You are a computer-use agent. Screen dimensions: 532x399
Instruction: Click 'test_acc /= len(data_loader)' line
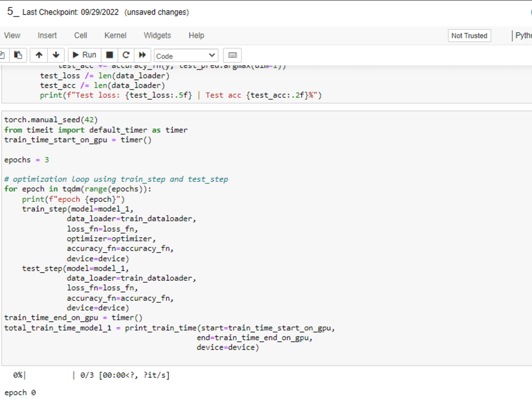[x=103, y=86]
